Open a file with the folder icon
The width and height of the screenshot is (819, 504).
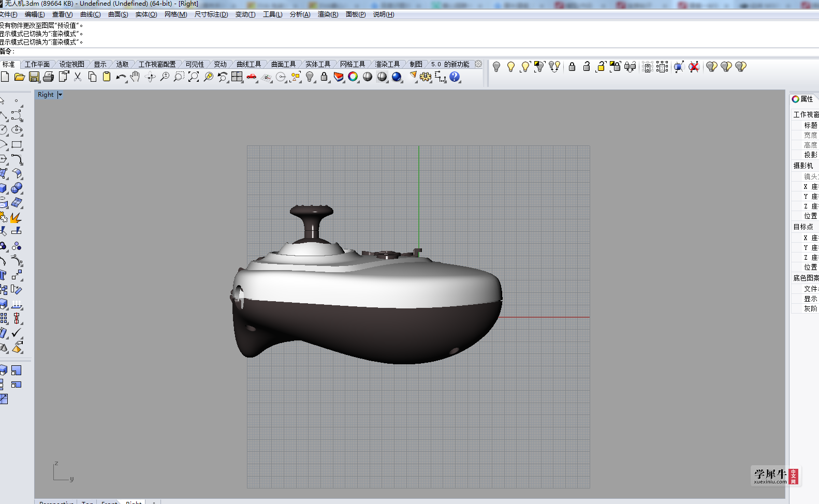[x=20, y=77]
